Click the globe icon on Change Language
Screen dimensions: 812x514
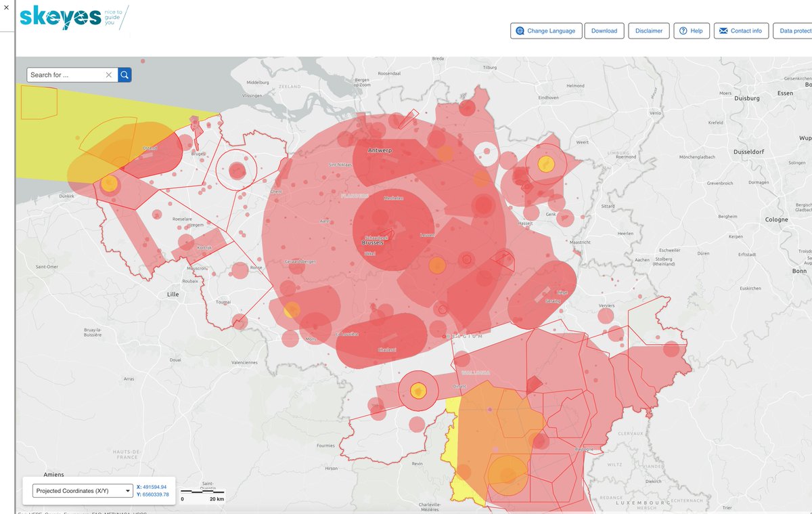point(520,30)
